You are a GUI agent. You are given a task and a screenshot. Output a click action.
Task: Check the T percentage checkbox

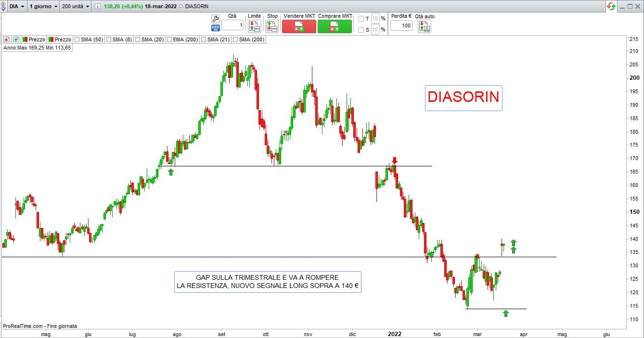(361, 19)
